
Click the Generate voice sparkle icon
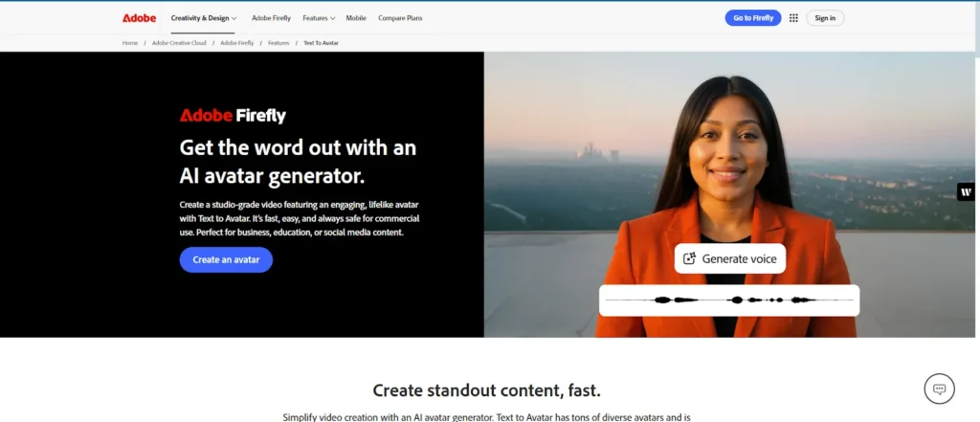click(689, 258)
